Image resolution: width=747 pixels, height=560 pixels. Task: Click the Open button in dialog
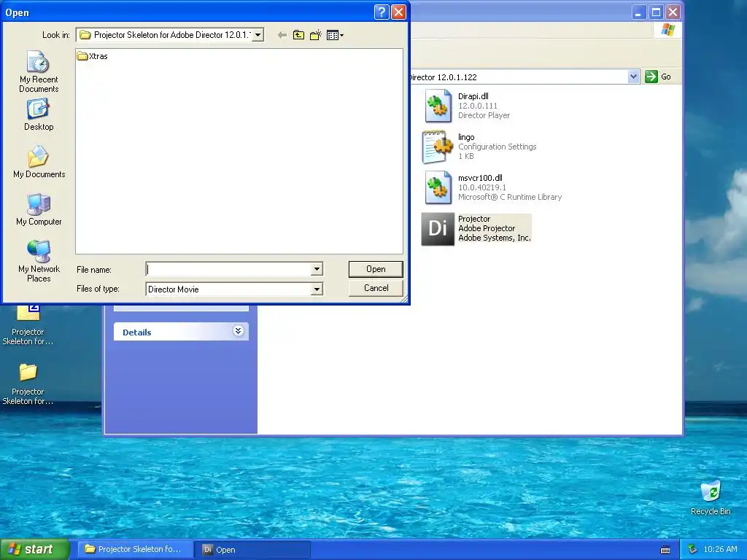tap(376, 269)
